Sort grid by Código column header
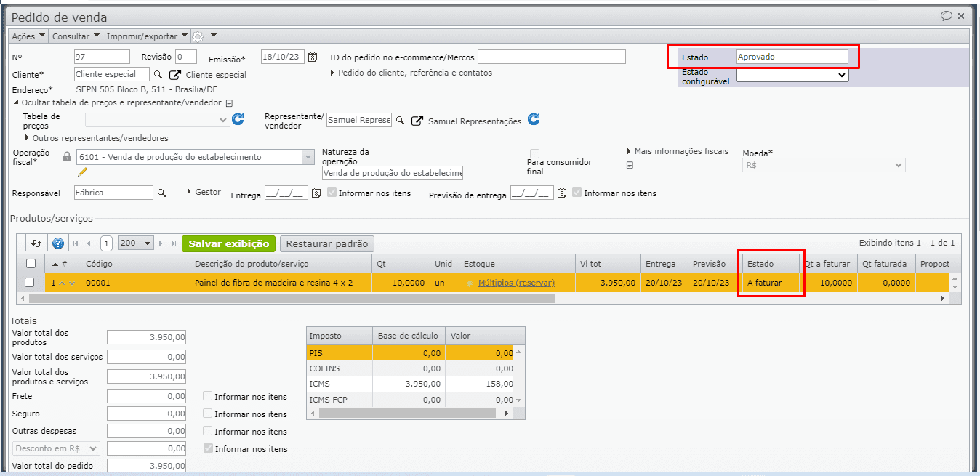The height and width of the screenshot is (476, 980). tap(135, 264)
